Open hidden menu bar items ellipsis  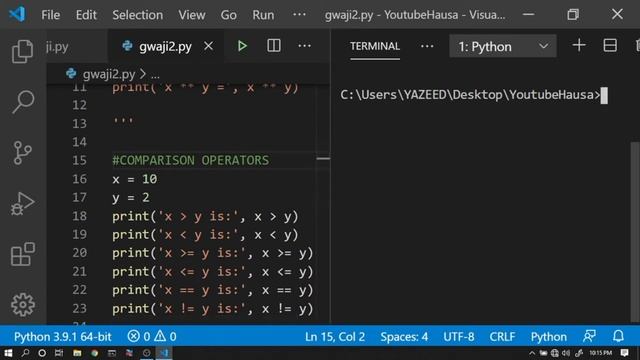click(299, 15)
